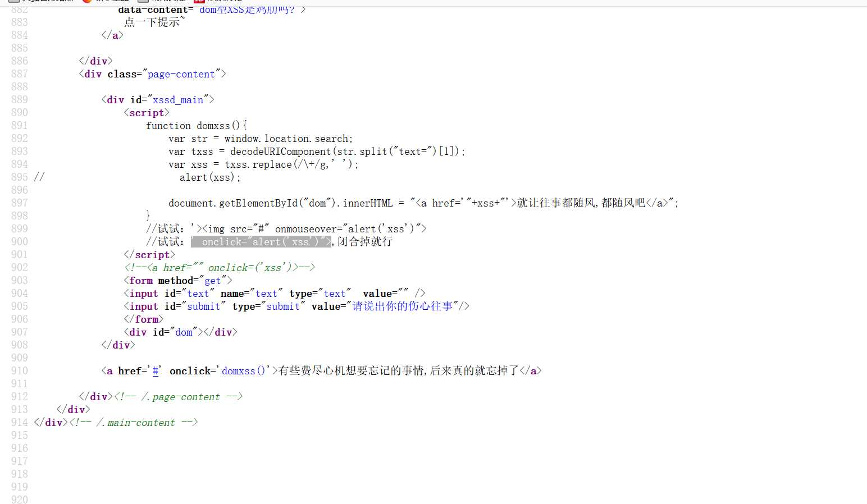Click the </div> tag on line 913
The height and width of the screenshot is (504, 867).
pos(73,410)
